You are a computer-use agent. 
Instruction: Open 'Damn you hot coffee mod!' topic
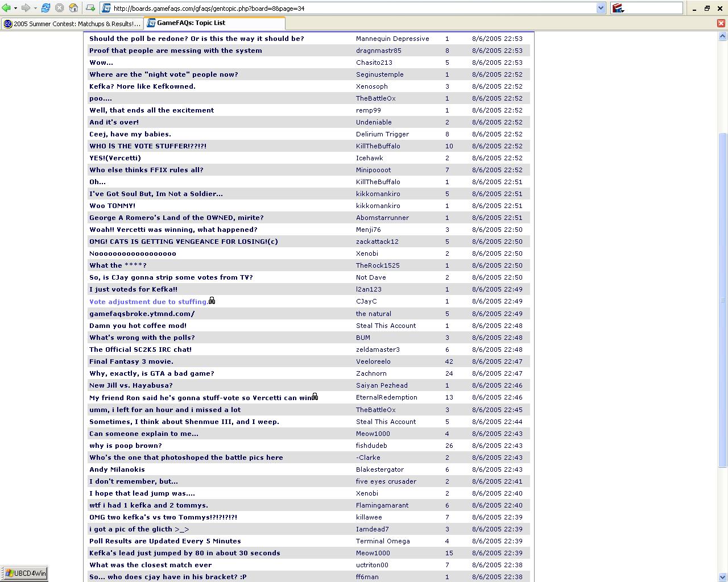pyautogui.click(x=138, y=326)
